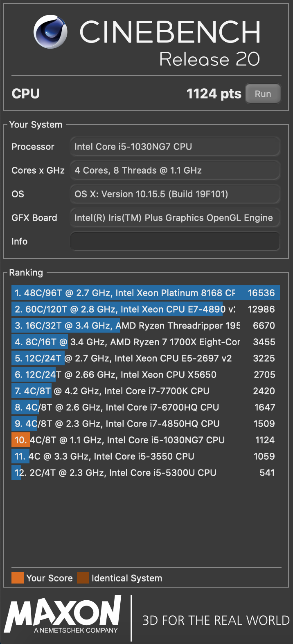Viewport: 293px width, 644px height.
Task: Select the Xeon E5-2697 v2 ranking row
Action: pyautogui.click(x=146, y=358)
